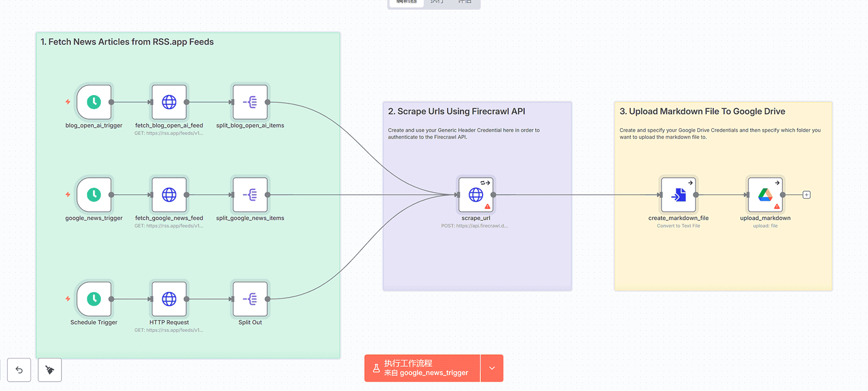Select the split_blog_open_ai_items node
This screenshot has width=868, height=391.
tap(250, 102)
